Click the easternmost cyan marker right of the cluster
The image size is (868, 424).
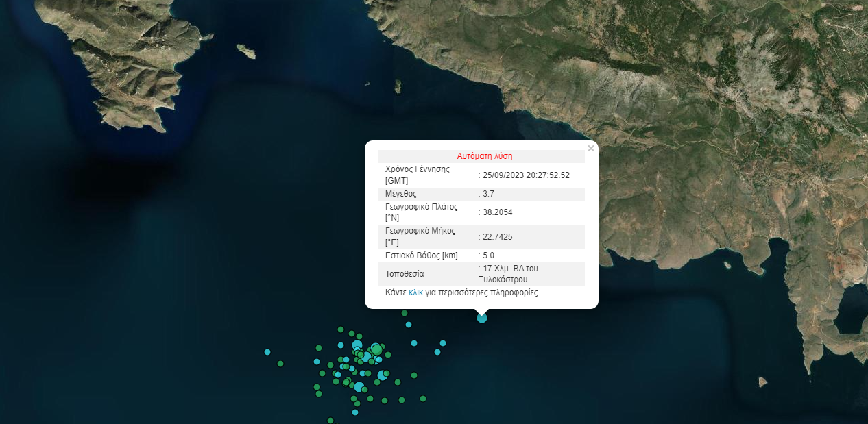[443, 342]
